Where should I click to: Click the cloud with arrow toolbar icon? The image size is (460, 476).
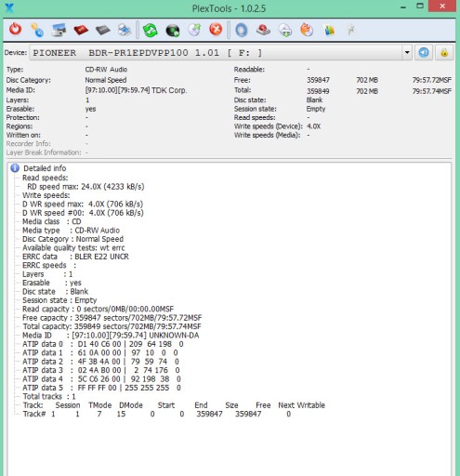click(x=285, y=31)
